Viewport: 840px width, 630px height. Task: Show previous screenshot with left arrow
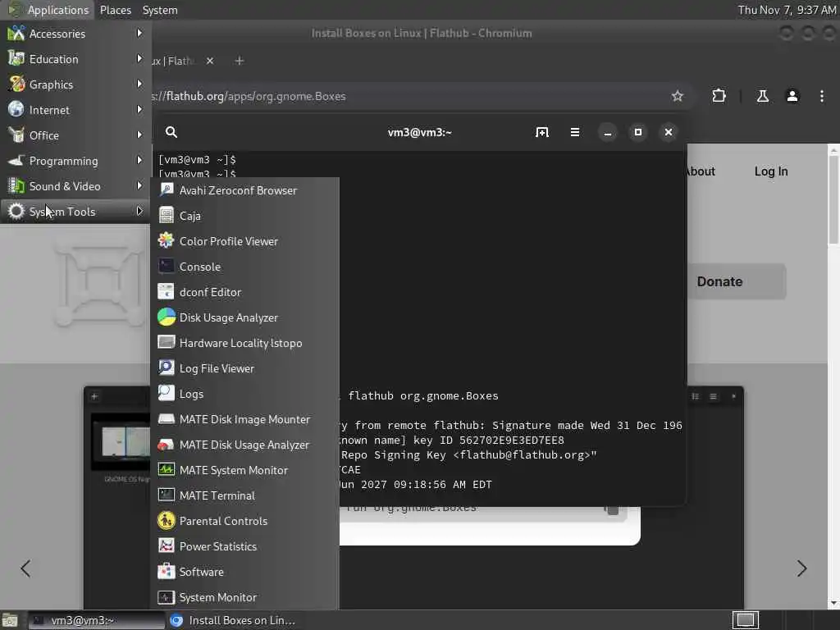pos(25,568)
